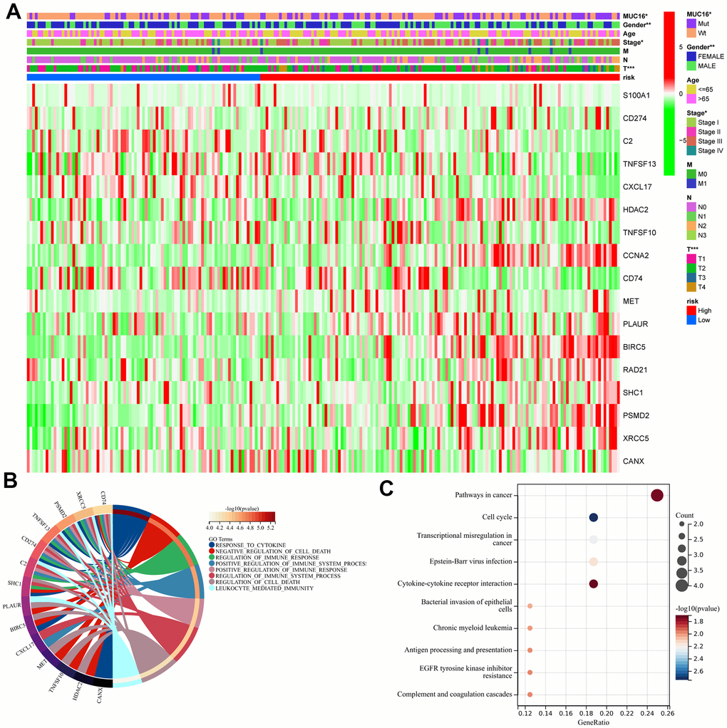This screenshot has height=728, width=727.
Task: Click the M1 blue legend swatch
Action: [x=691, y=183]
